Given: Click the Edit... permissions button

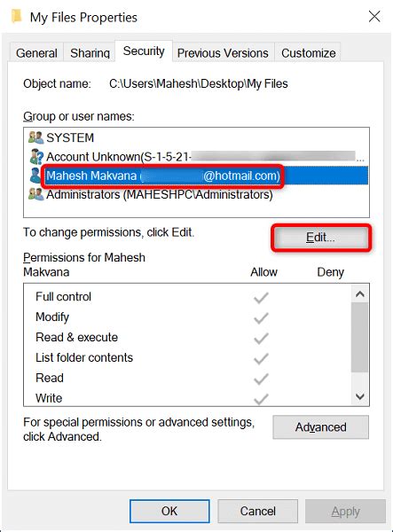Looking at the screenshot, I should point(321,238).
